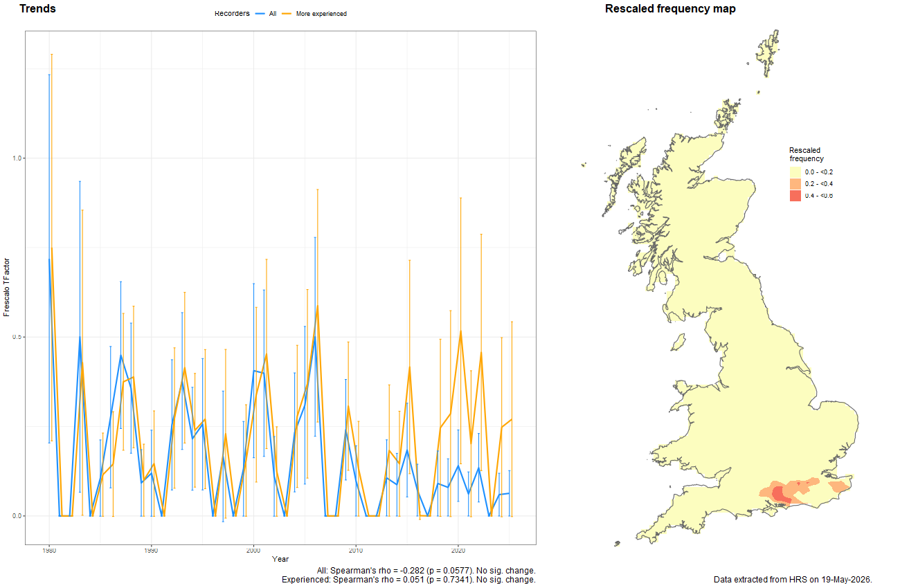Click the 1.0 y-axis tick label
900x588 pixels.
tap(17, 158)
